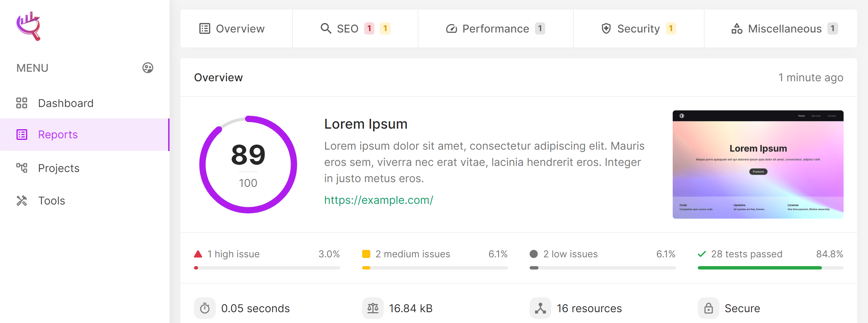The image size is (868, 323).
Task: Switch to the Miscellaneous tab
Action: pyautogui.click(x=785, y=28)
